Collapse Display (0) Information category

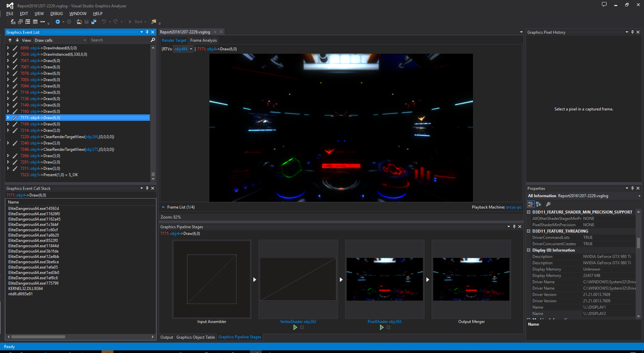pos(529,250)
